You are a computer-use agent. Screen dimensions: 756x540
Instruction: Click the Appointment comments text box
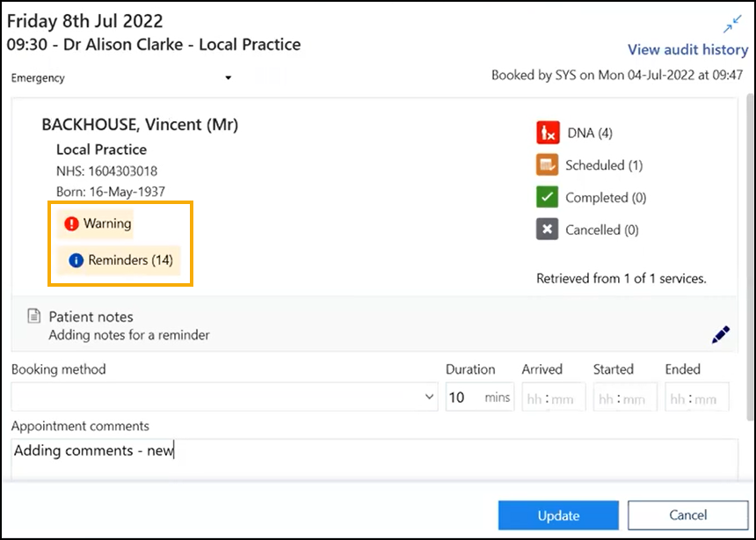pyautogui.click(x=374, y=459)
